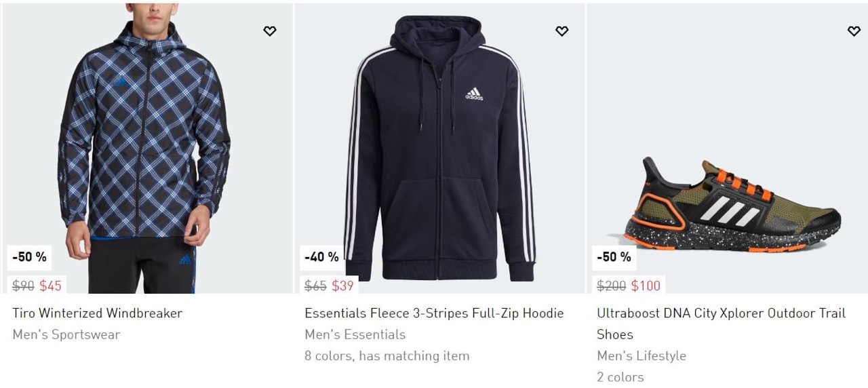Click the $45 sale price
The width and height of the screenshot is (868, 388).
pyautogui.click(x=50, y=286)
